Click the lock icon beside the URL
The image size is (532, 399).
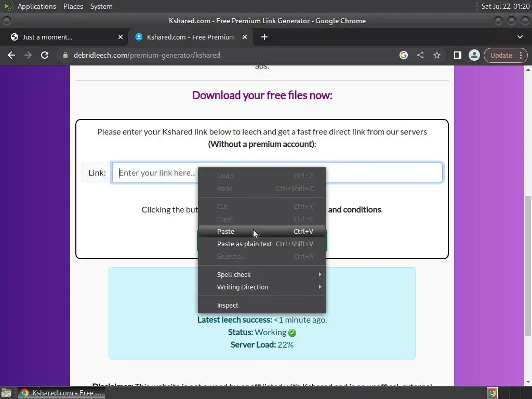pyautogui.click(x=65, y=55)
